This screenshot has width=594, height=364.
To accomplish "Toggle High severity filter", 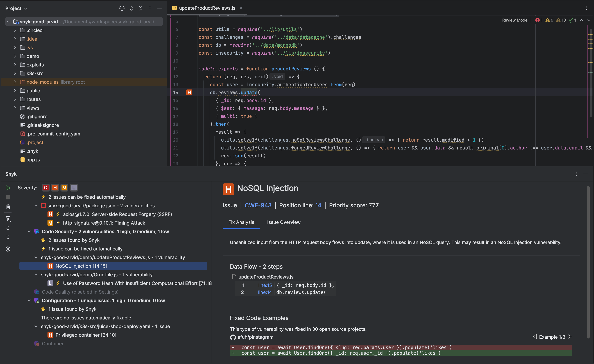I will coord(55,188).
